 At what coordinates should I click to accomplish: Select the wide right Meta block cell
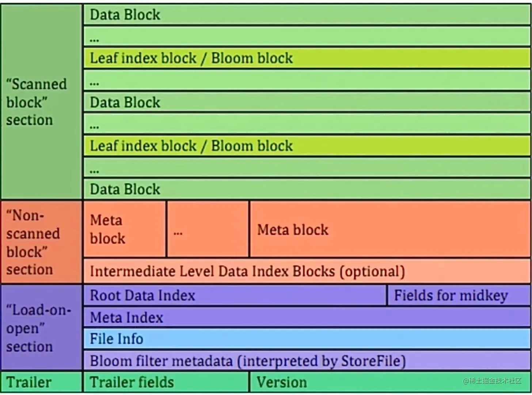(x=390, y=229)
